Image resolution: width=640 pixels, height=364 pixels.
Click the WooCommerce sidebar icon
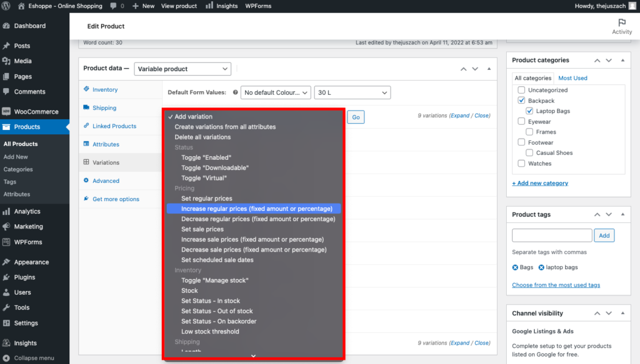tap(6, 112)
